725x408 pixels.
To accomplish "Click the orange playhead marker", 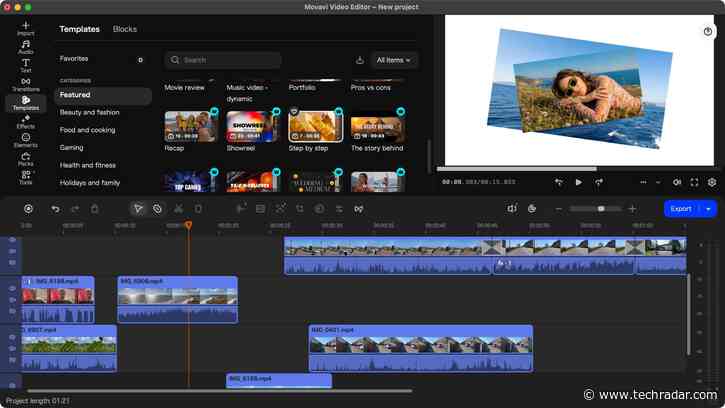I will (188, 225).
